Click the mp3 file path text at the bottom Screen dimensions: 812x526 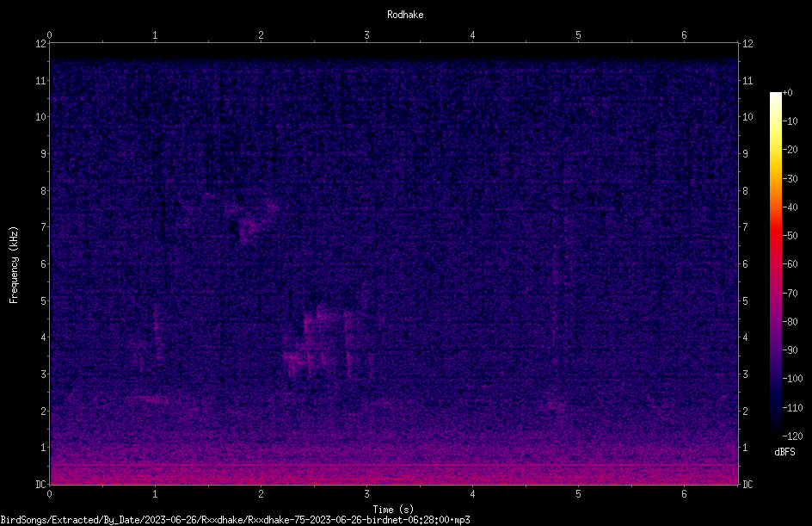coord(235,520)
